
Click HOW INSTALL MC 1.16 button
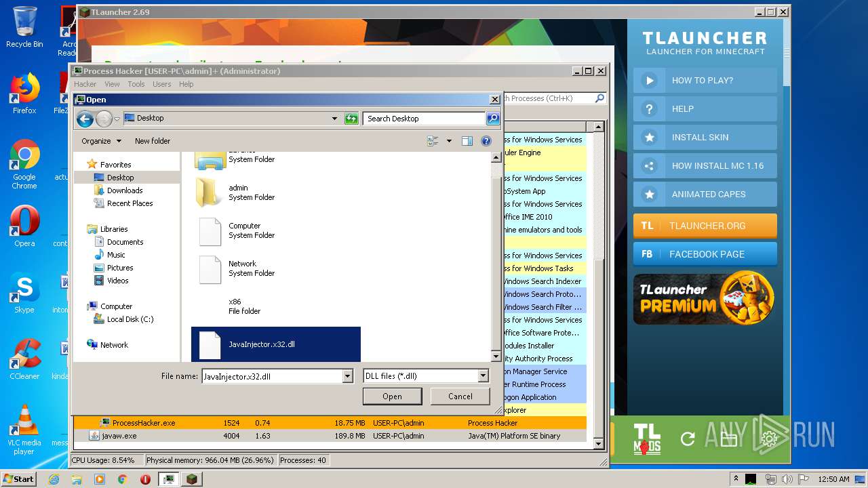705,165
